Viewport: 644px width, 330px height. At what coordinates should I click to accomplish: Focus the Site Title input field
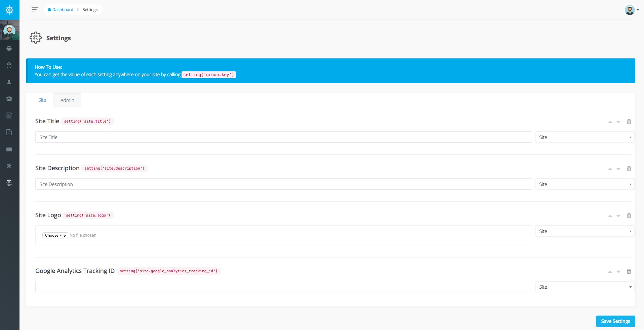[283, 137]
